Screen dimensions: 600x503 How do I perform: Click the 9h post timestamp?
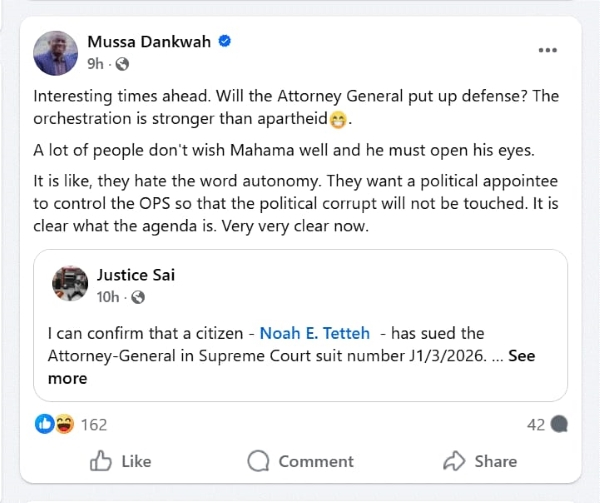tap(96, 64)
